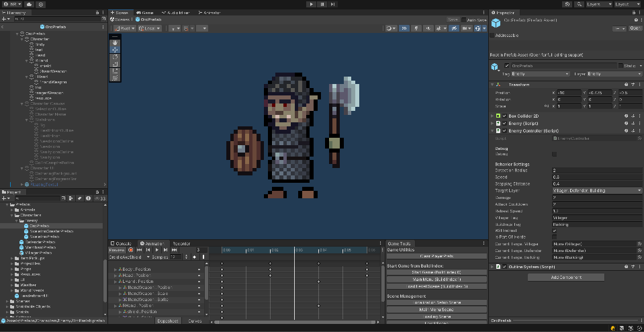Open the Tag dropdown set to Enemy
The width and height of the screenshot is (644, 332).
click(541, 74)
